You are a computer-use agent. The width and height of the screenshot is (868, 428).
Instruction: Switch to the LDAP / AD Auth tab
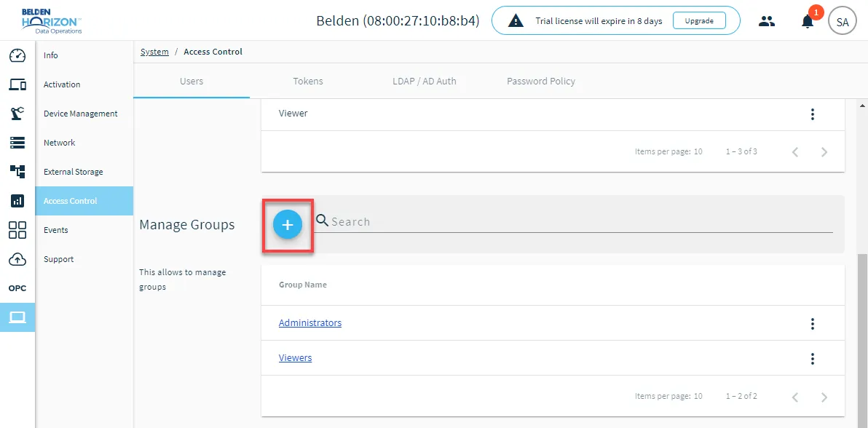click(x=424, y=81)
